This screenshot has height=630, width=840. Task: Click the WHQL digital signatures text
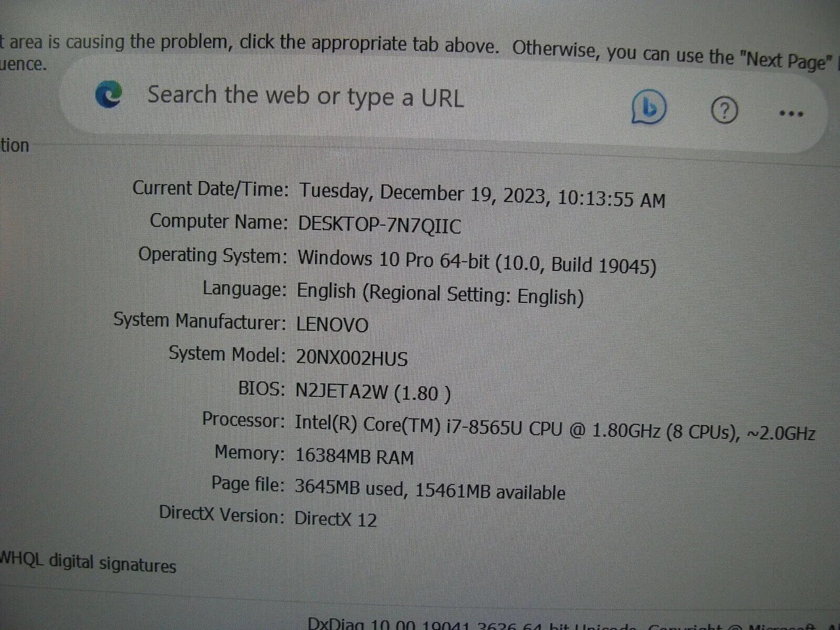(88, 561)
